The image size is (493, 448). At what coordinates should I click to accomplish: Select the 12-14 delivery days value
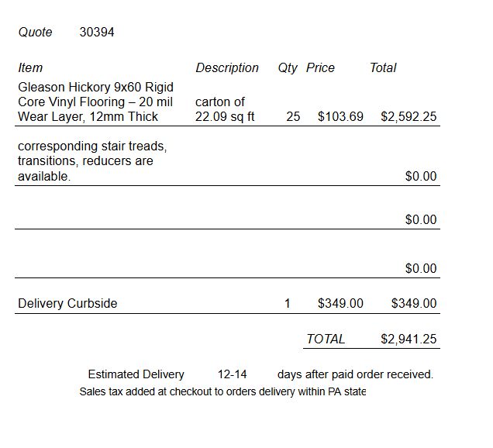(x=233, y=374)
